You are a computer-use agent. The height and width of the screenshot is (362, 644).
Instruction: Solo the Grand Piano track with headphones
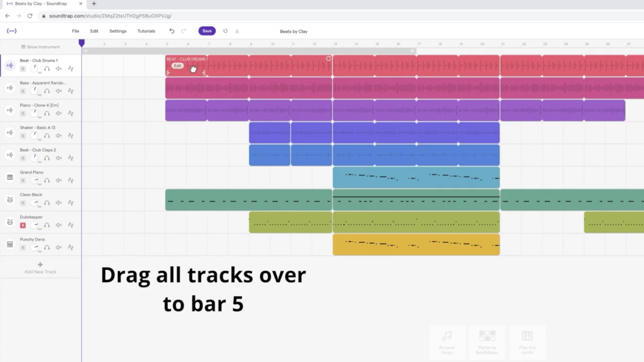47,180
